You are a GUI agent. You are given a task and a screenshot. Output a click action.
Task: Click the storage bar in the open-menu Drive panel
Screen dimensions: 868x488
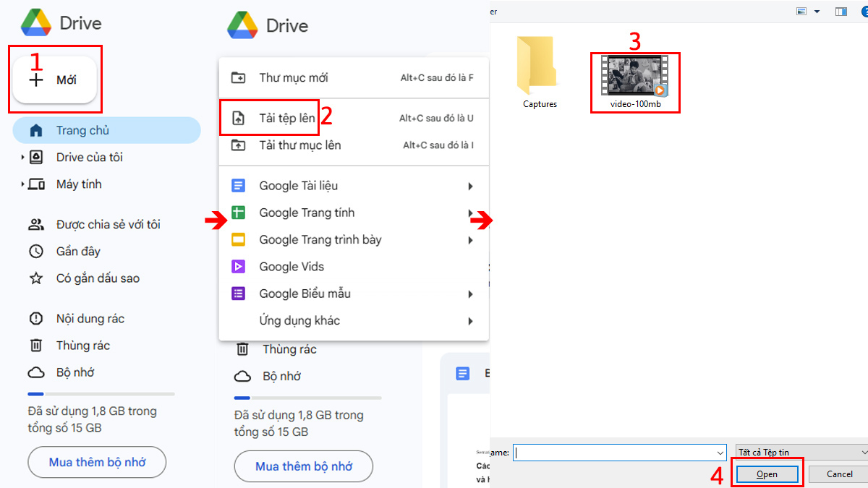(308, 398)
